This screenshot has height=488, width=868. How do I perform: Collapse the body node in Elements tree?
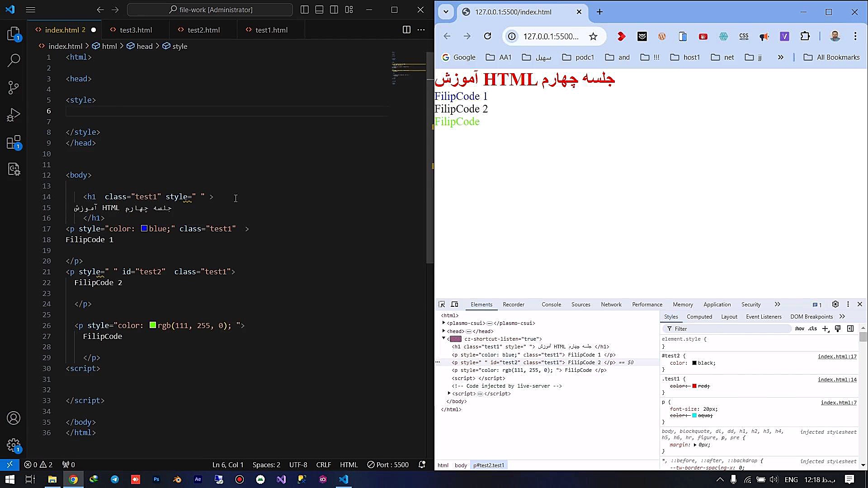pos(443,338)
